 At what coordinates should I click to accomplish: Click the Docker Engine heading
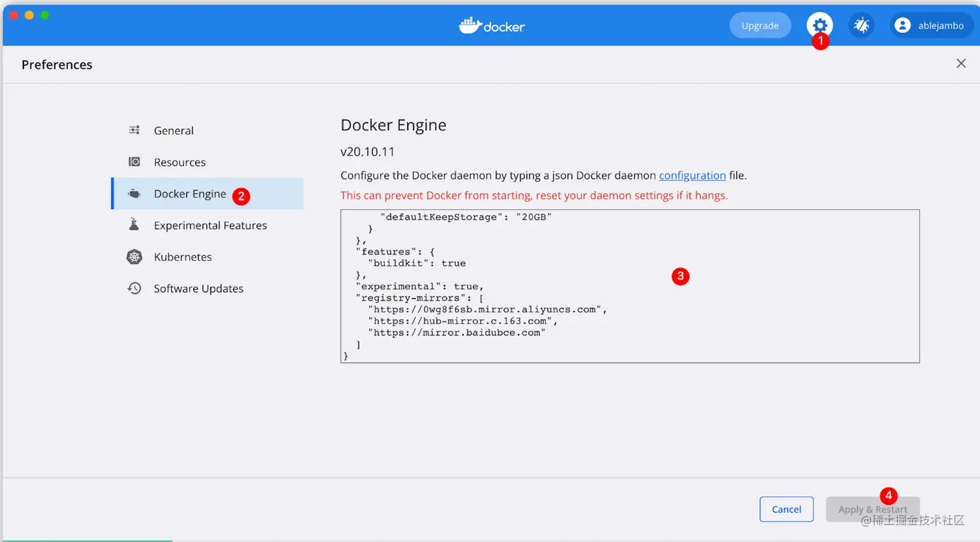(x=393, y=125)
